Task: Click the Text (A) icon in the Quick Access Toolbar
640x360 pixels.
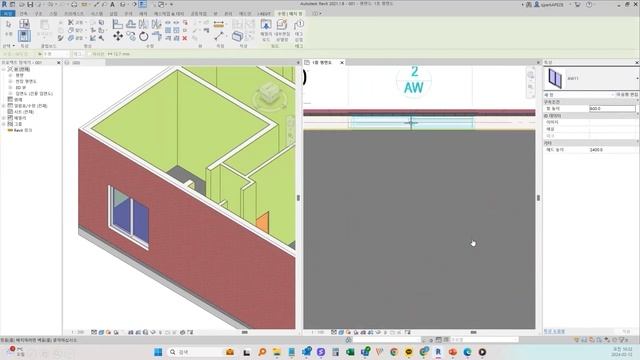Action: point(112,4)
